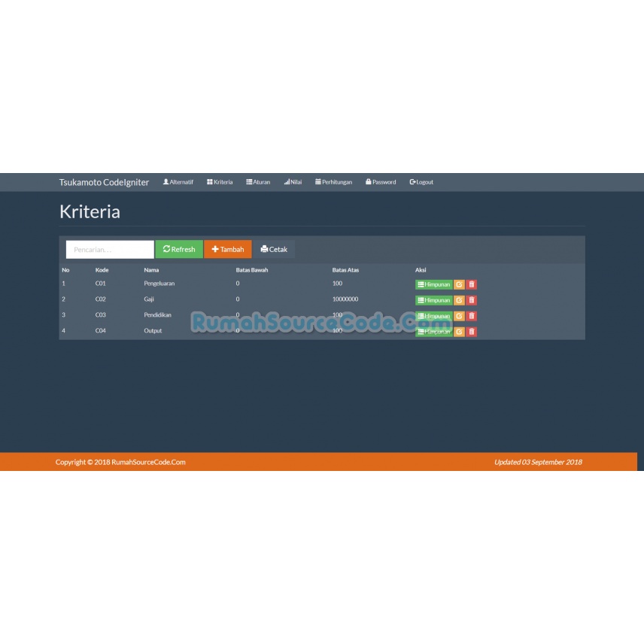Delete the Pendidikan criterion via trash icon
This screenshot has width=644, height=644.
472,316
